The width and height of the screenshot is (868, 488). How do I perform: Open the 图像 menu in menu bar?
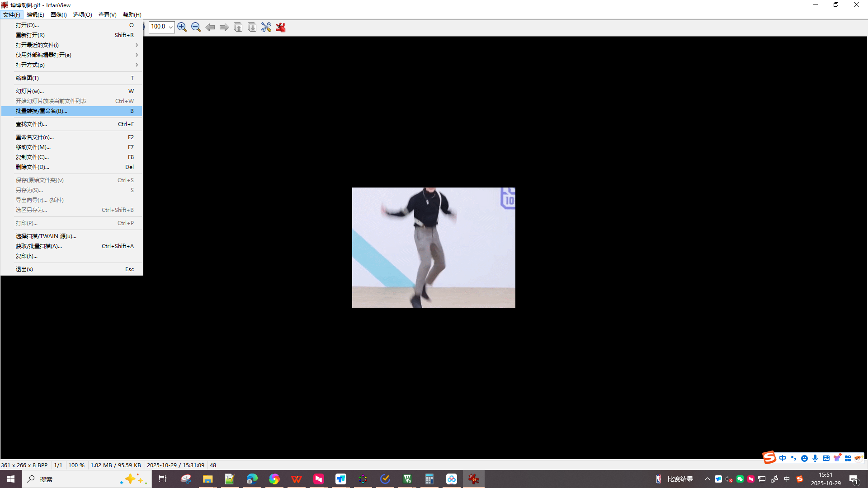tap(58, 15)
